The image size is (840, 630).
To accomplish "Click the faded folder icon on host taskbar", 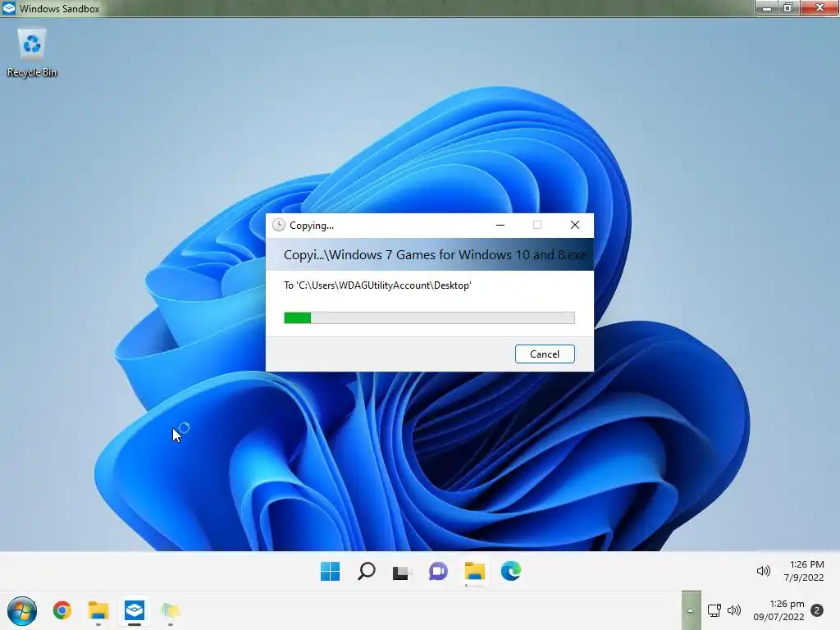I will tap(171, 610).
